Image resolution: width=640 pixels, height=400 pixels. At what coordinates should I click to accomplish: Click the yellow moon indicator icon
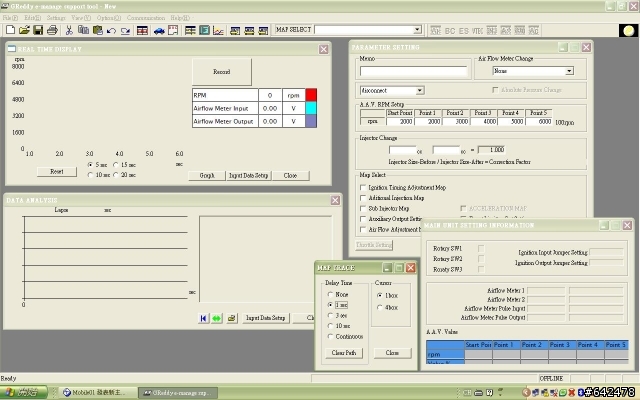click(x=629, y=31)
